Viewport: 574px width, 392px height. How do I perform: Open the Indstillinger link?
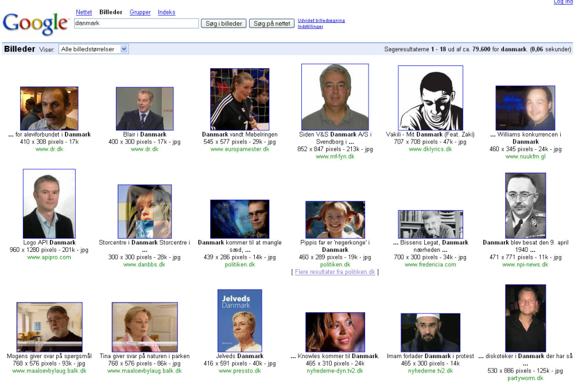click(x=310, y=26)
